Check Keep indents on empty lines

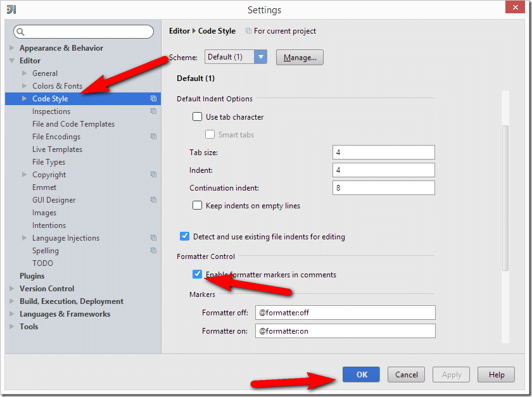[197, 205]
